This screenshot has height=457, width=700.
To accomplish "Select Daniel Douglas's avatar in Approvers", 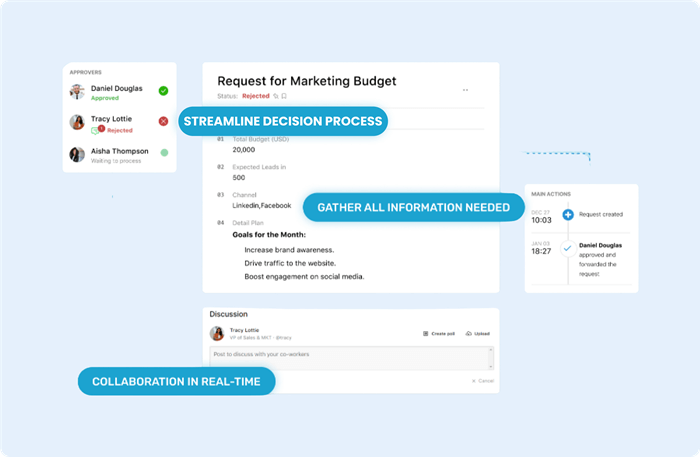I will (x=77, y=91).
